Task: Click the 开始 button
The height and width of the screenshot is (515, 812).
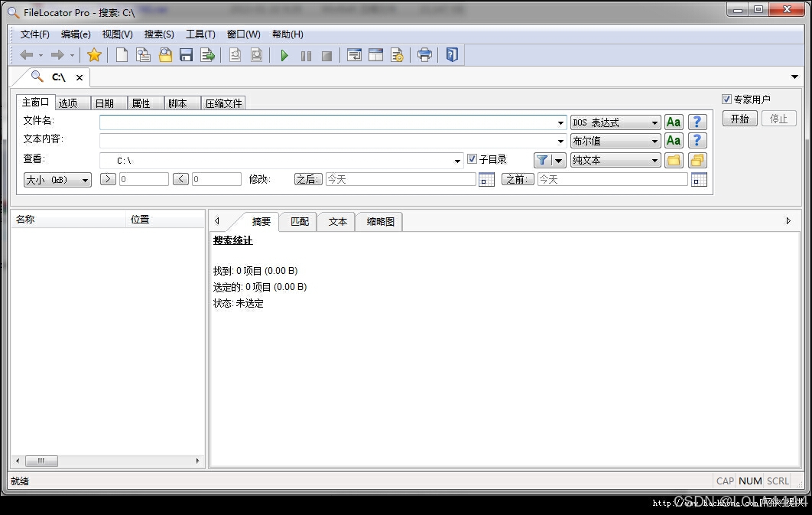Action: 739,119
